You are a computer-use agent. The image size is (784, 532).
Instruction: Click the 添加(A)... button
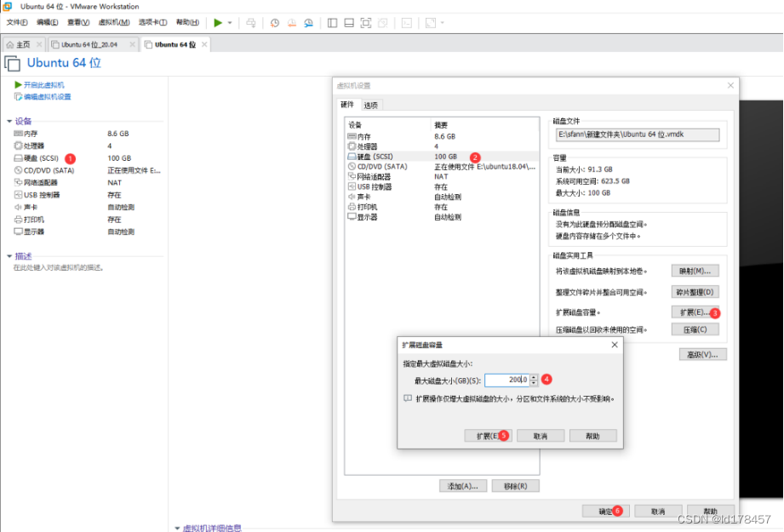click(463, 486)
